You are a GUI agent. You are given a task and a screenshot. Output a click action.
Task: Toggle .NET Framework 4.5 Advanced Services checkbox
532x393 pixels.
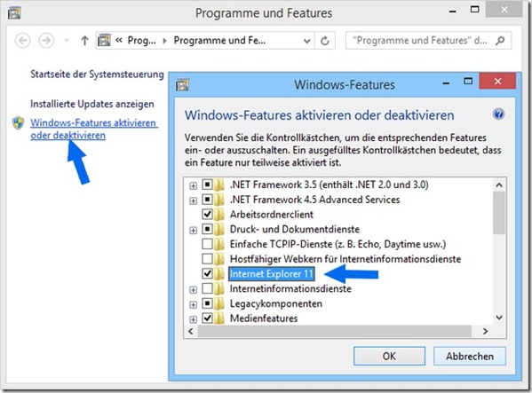pyautogui.click(x=207, y=200)
